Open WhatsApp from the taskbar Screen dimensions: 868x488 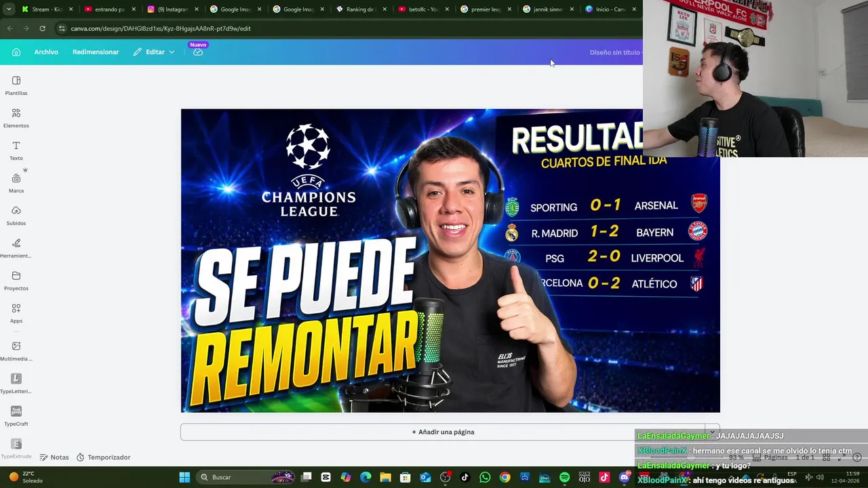coord(485,477)
